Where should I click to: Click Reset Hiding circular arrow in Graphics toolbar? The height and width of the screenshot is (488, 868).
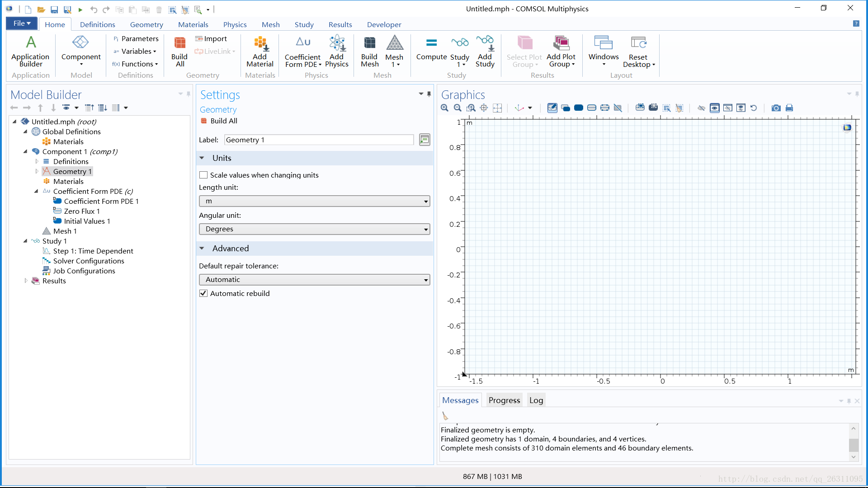(x=754, y=108)
